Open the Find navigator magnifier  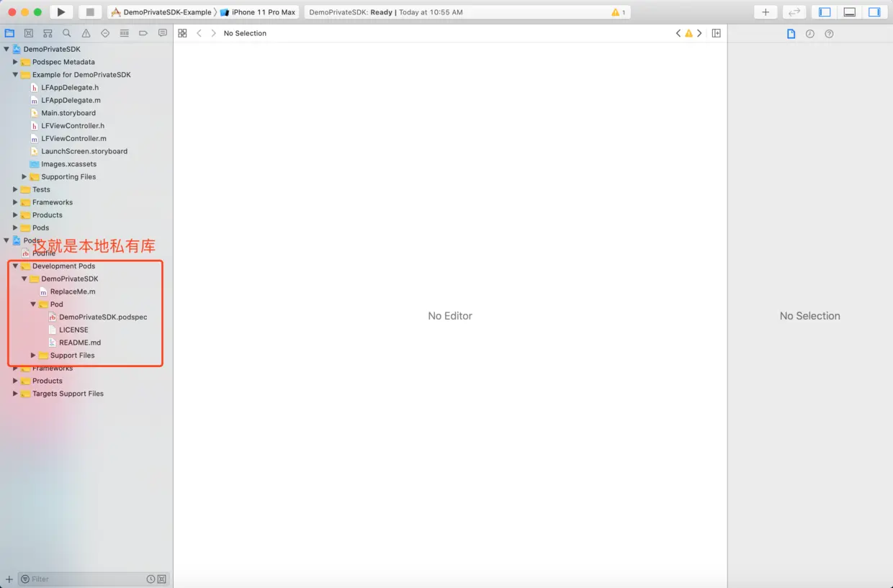pos(67,33)
